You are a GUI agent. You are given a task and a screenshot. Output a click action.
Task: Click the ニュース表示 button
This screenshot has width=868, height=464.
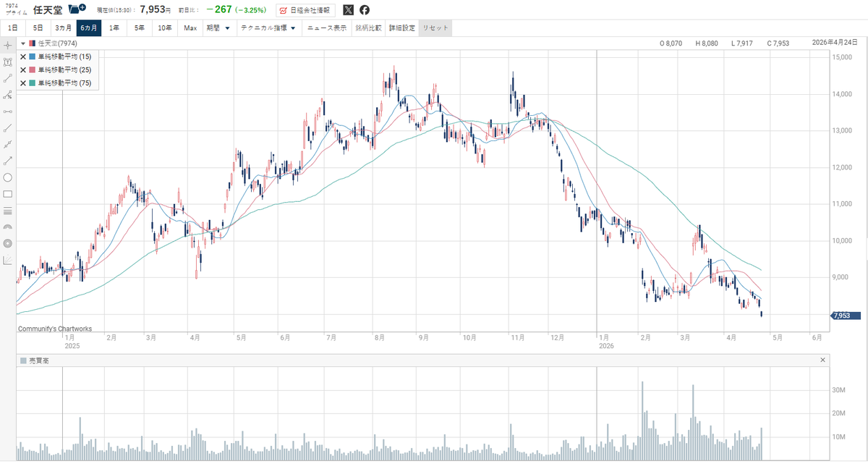[326, 28]
